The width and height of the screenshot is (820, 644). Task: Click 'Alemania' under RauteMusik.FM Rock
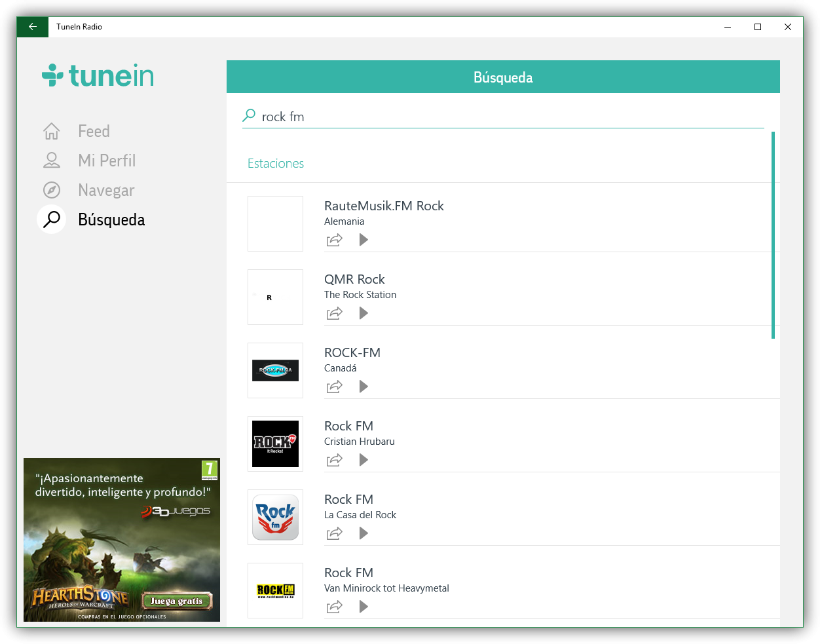345,221
